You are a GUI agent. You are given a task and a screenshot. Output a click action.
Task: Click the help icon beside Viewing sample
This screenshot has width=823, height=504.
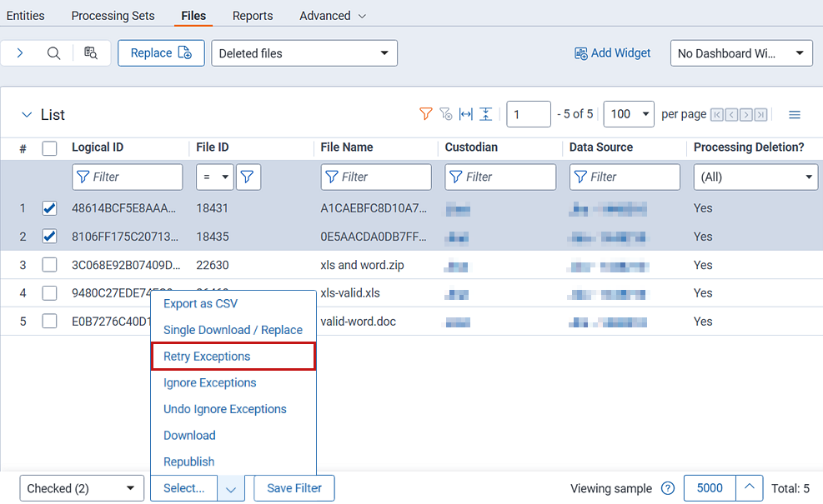667,489
